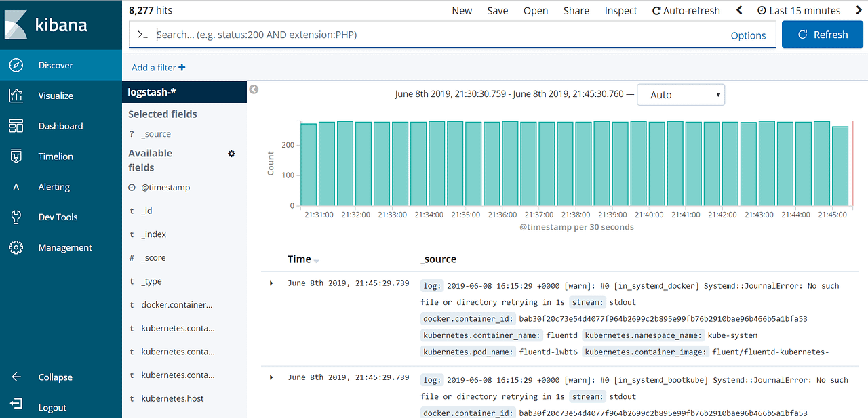Open search Options link
The height and width of the screenshot is (418, 868).
click(x=748, y=35)
